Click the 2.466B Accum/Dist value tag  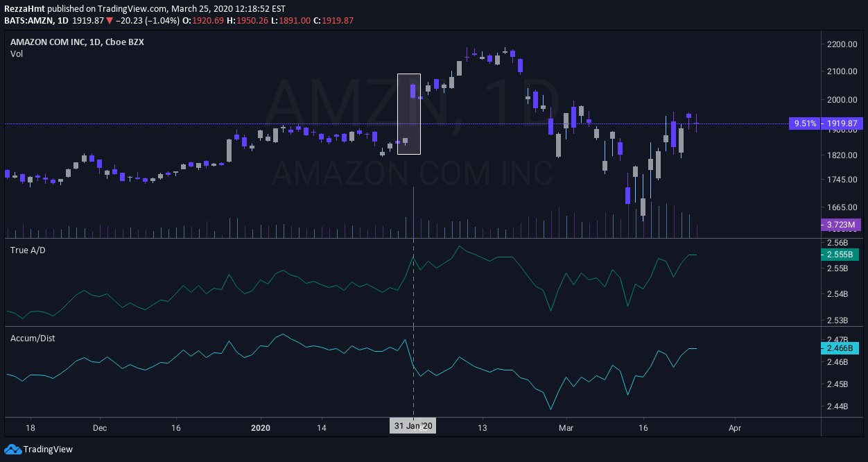pyautogui.click(x=841, y=348)
